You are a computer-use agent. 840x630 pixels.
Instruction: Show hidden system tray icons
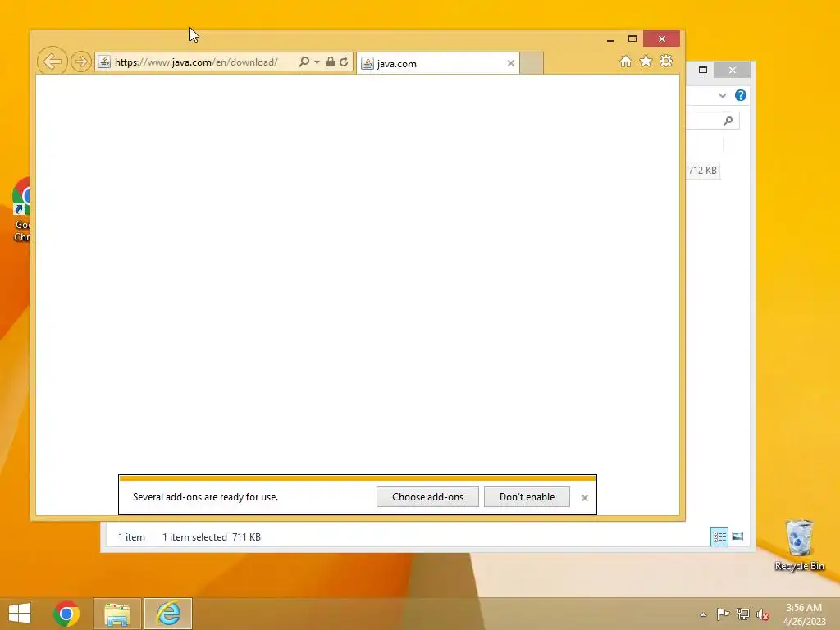point(703,614)
